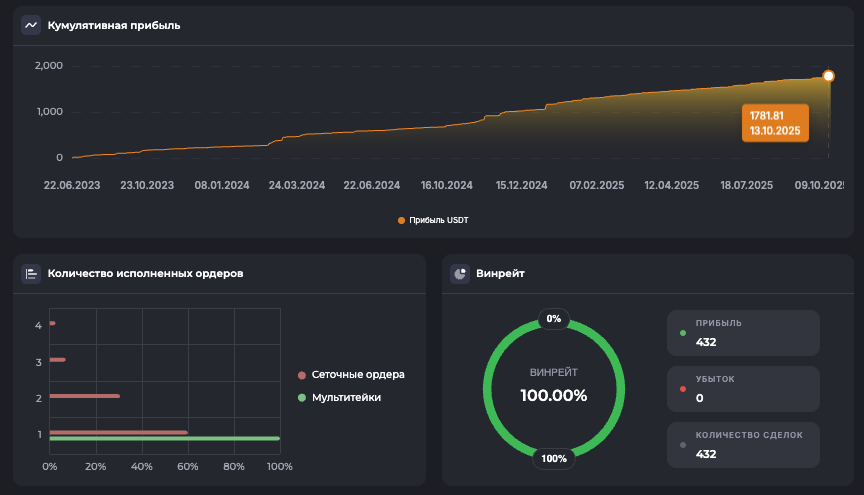Select the Прибыль 432 stat card

(x=743, y=333)
